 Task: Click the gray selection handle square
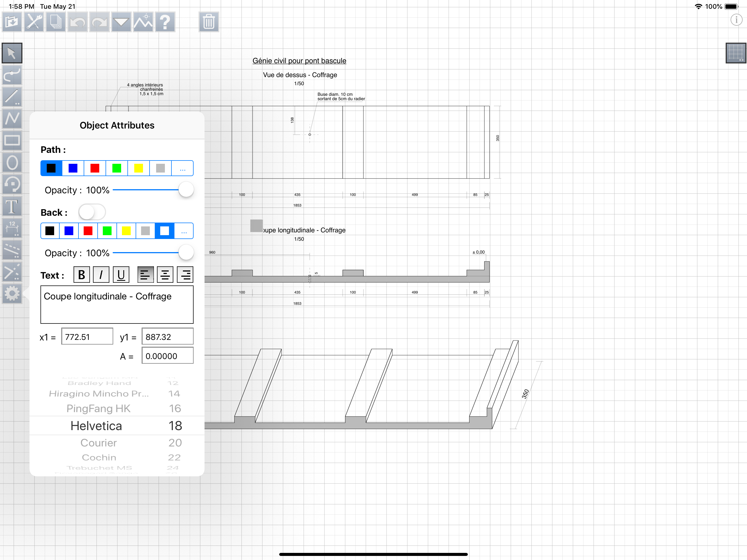pyautogui.click(x=256, y=226)
